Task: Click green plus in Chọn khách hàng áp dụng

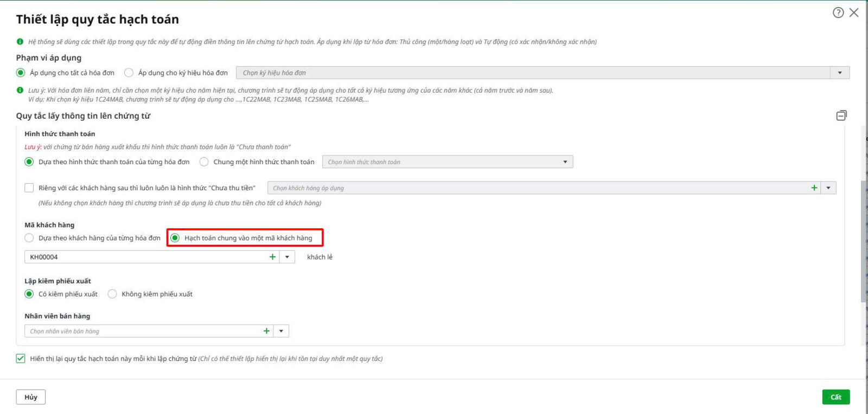Action: [814, 188]
